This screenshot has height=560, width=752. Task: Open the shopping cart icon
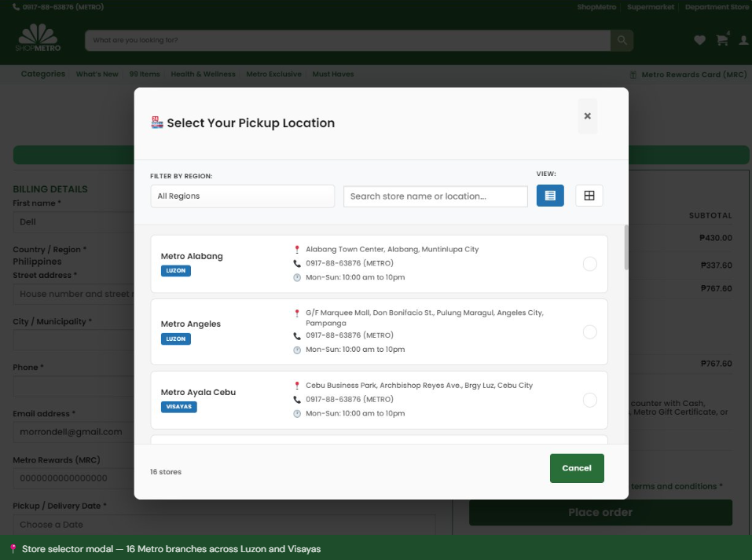722,40
